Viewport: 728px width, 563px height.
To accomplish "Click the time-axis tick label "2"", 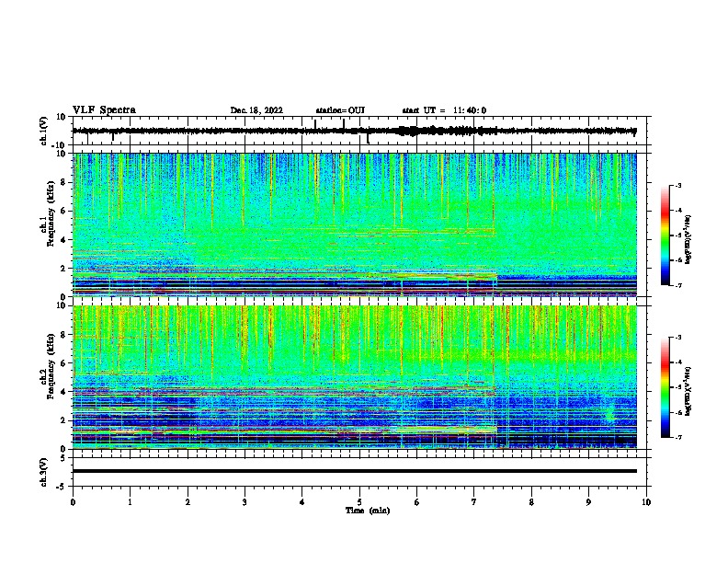I will tap(188, 502).
